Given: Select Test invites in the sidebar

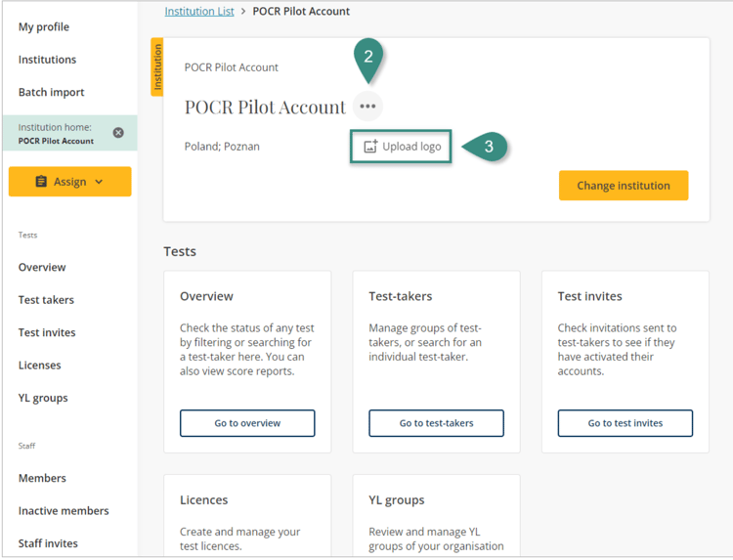Looking at the screenshot, I should coord(47,332).
